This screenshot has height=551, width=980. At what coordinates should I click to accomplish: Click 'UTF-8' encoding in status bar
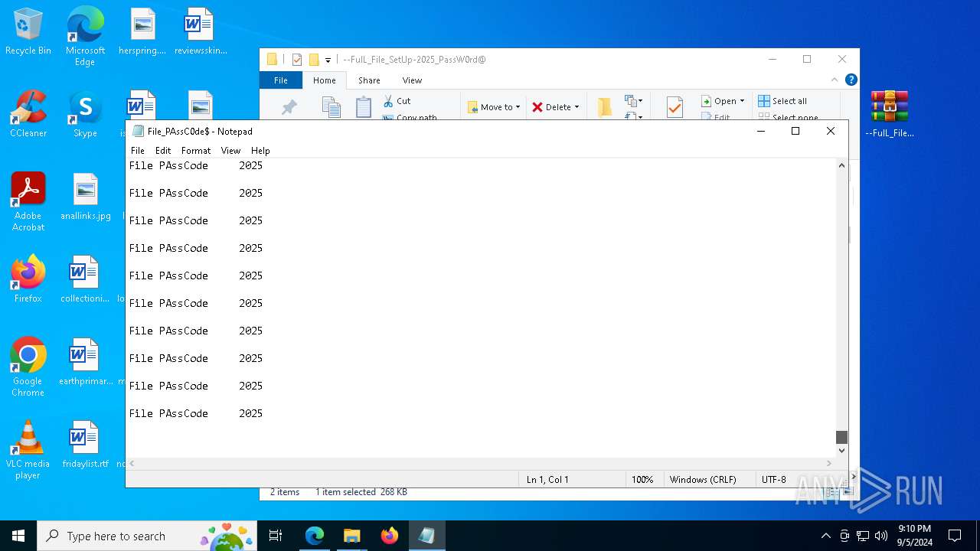773,480
